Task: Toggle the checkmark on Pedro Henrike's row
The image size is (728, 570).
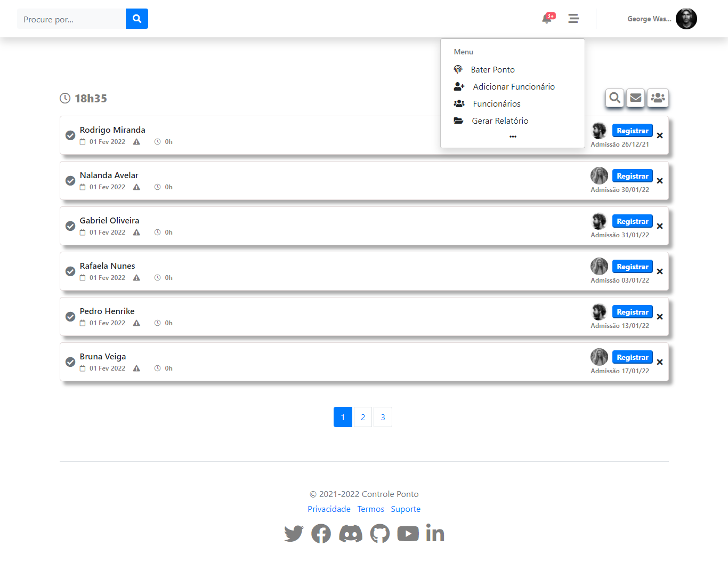Action: tap(70, 316)
